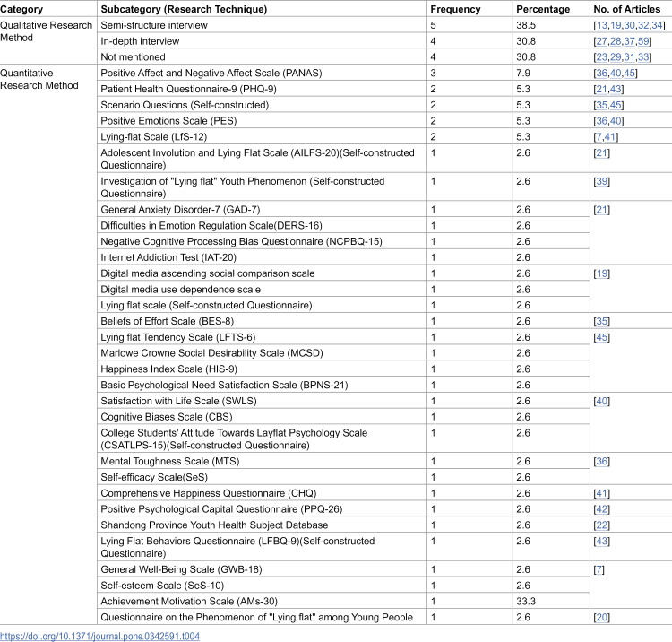Image resolution: width=672 pixels, height=642 pixels.
Task: Open citation 13 in the Semi-structure interview row
Action: tap(602, 25)
